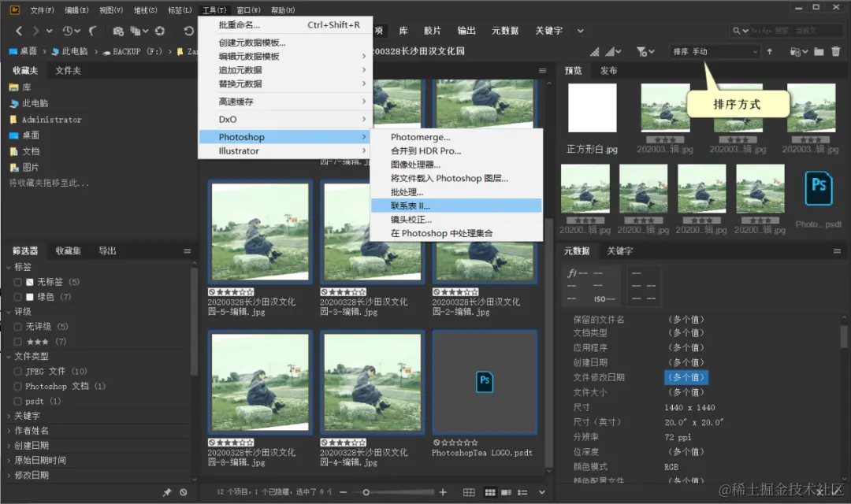This screenshot has height=504, width=851.
Task: Click the thumbnail quality triangle icon
Action: pos(595,51)
